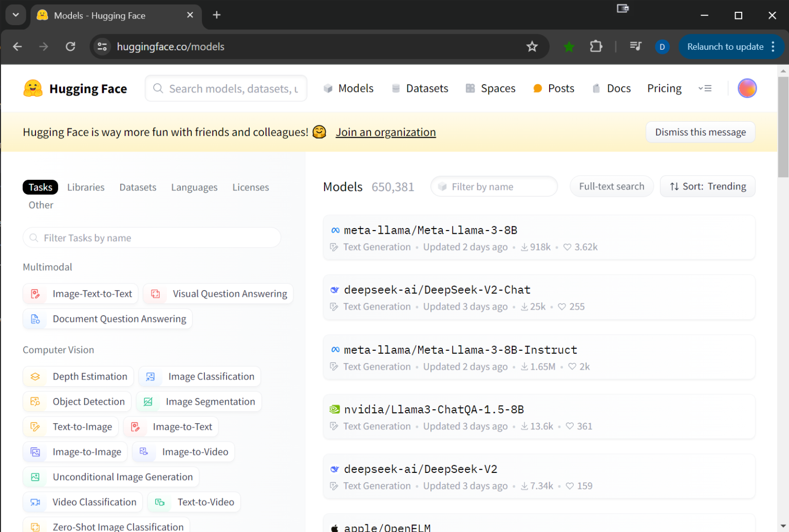Screen dimensions: 789x532
Task: Click the Hugging Face emoji logo
Action: [x=33, y=88]
